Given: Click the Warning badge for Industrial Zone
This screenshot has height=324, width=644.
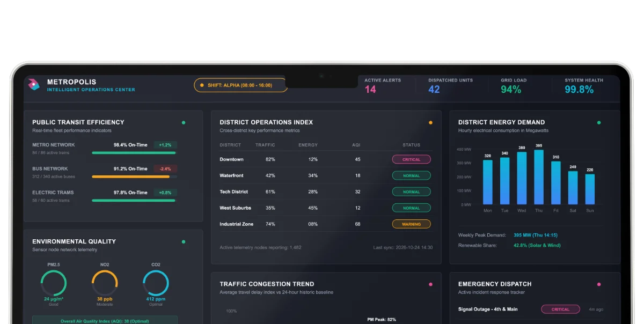Looking at the screenshot, I should point(412,224).
